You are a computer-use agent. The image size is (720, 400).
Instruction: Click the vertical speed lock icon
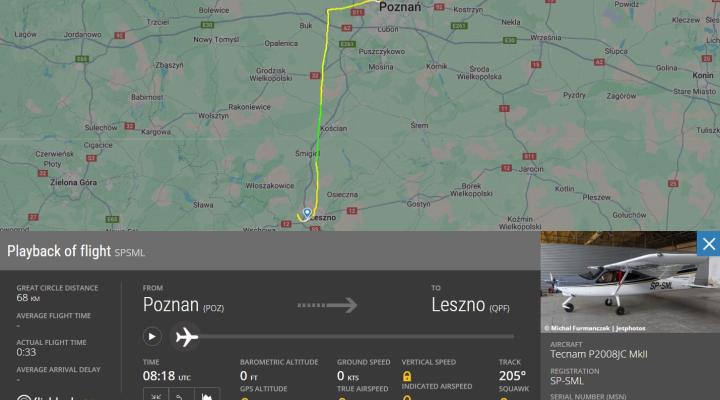[407, 377]
